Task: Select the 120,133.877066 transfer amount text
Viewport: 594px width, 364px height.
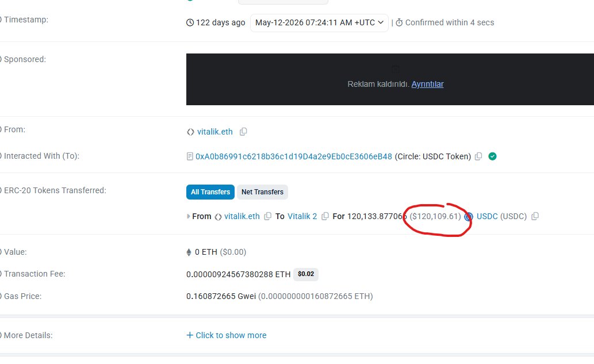Action: point(377,216)
